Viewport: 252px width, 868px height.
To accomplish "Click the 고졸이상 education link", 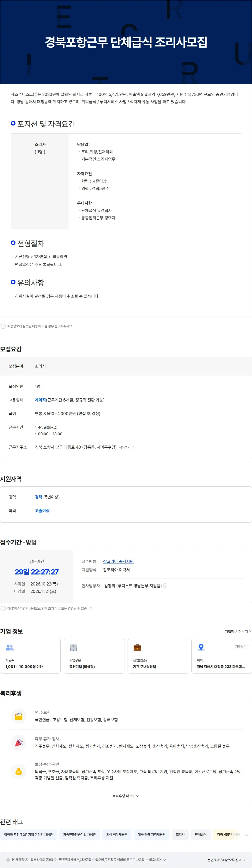I will [42, 511].
